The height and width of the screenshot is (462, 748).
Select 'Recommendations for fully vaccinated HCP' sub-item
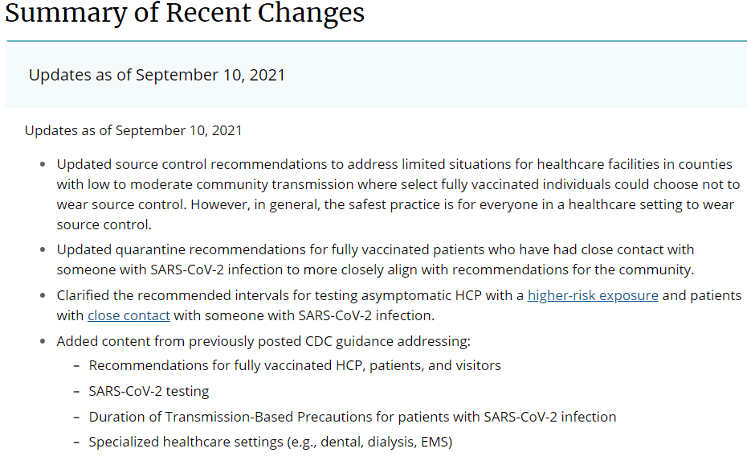(x=295, y=365)
